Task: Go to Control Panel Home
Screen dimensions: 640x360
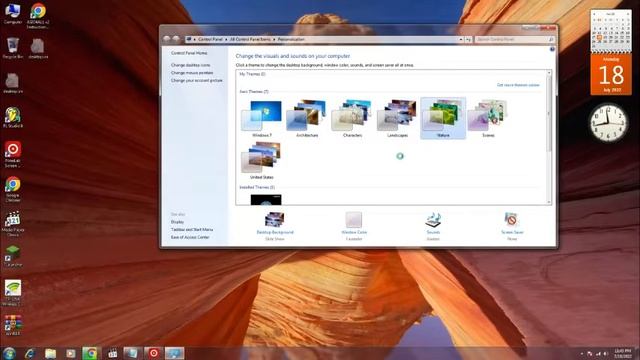Action: point(189,53)
